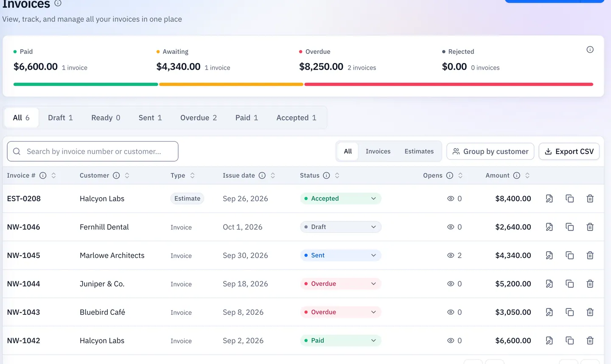This screenshot has width=611, height=364.
Task: Open invoice number NW-1044
Action: point(24,284)
